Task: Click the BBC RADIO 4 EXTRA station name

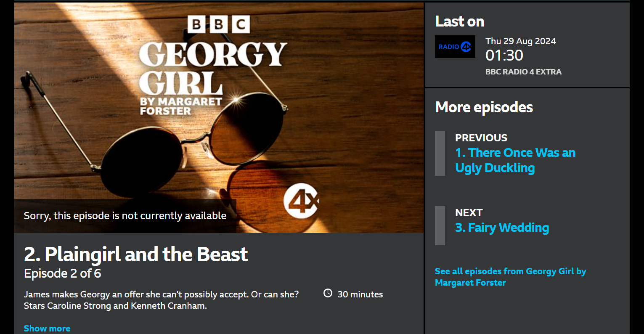Action: coord(523,72)
